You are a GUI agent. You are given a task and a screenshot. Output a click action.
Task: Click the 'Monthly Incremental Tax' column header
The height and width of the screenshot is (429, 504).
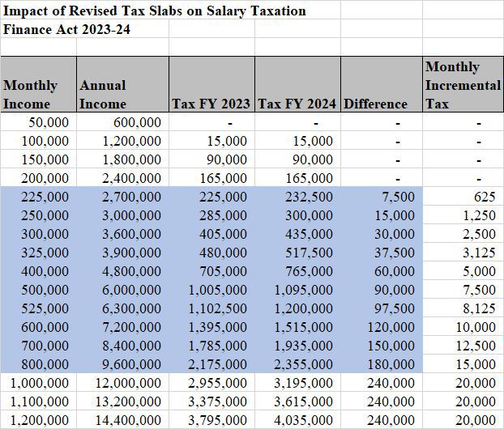463,84
